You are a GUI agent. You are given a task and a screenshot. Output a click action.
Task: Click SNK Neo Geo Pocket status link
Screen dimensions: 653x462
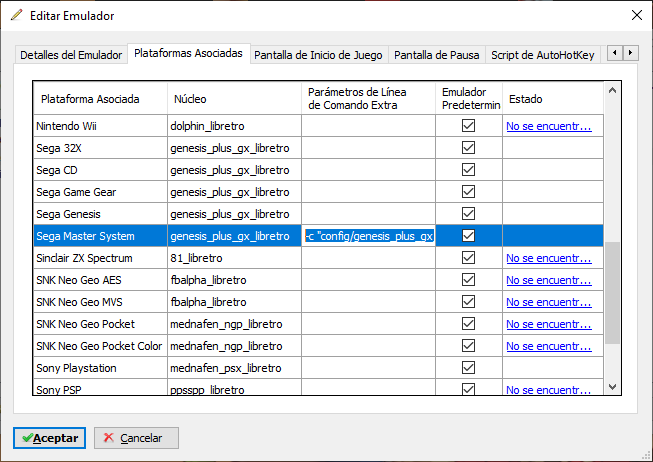(x=549, y=325)
